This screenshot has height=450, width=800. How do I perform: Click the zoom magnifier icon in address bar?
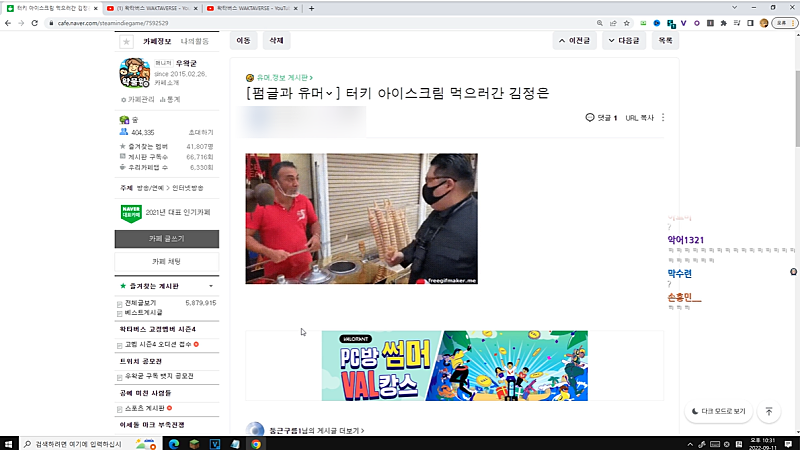[x=599, y=23]
